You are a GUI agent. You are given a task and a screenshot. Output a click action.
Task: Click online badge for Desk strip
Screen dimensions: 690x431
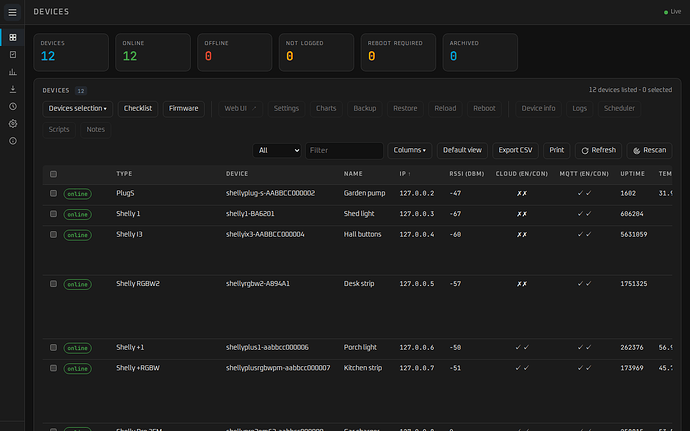pos(77,284)
